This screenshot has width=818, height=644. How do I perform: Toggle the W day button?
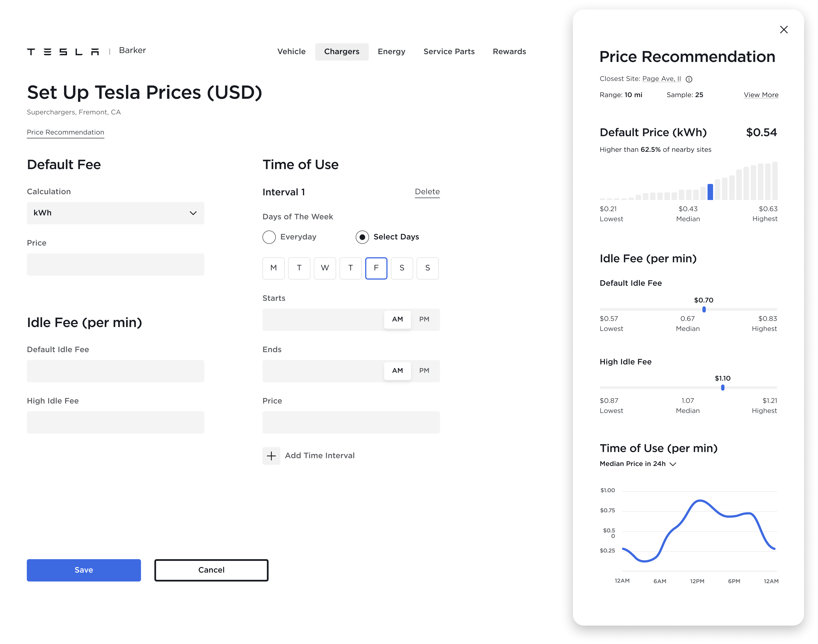pos(325,268)
